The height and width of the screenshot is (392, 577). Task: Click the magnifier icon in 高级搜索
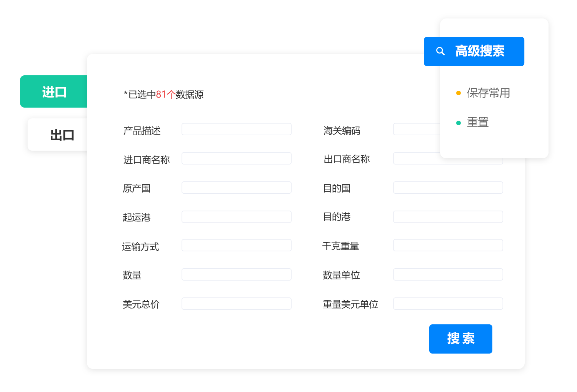coord(440,51)
